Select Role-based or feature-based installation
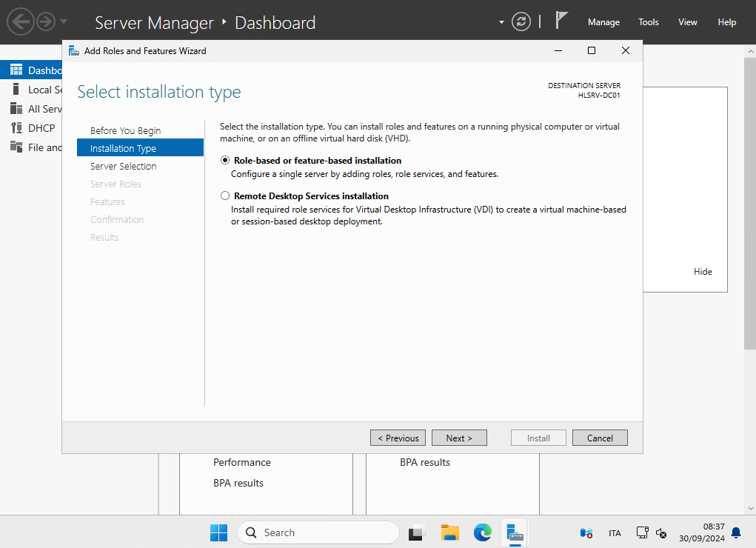The width and height of the screenshot is (756, 548). pos(225,161)
